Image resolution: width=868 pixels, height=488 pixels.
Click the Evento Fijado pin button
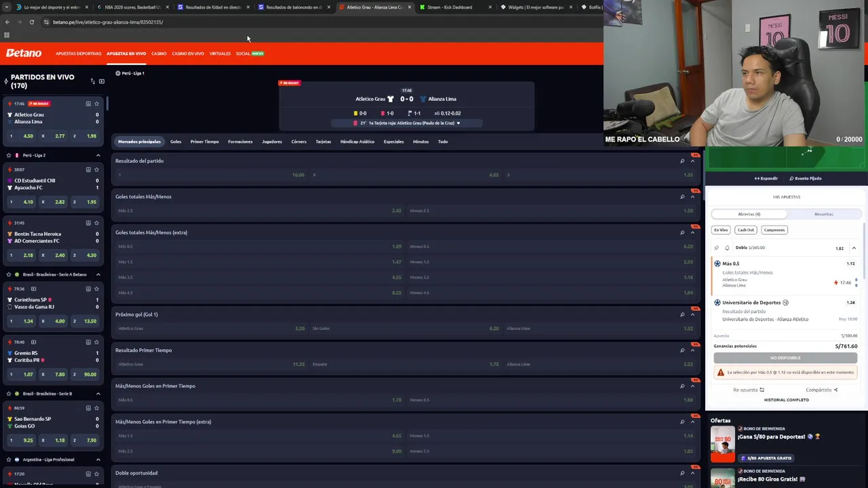(x=806, y=178)
